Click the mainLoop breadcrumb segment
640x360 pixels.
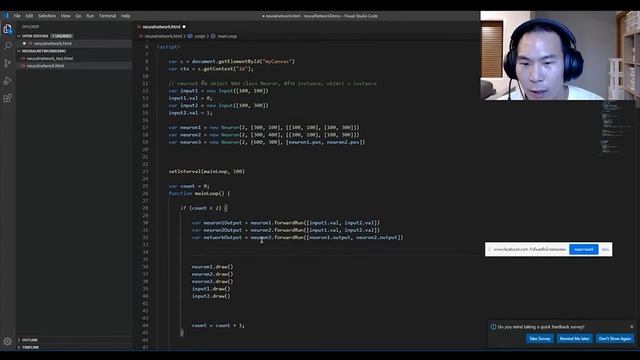click(x=227, y=36)
